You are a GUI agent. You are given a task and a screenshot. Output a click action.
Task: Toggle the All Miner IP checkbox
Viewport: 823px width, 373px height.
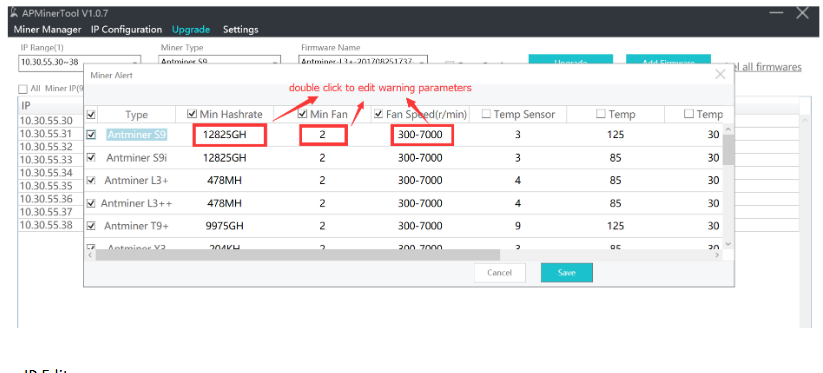(x=23, y=89)
